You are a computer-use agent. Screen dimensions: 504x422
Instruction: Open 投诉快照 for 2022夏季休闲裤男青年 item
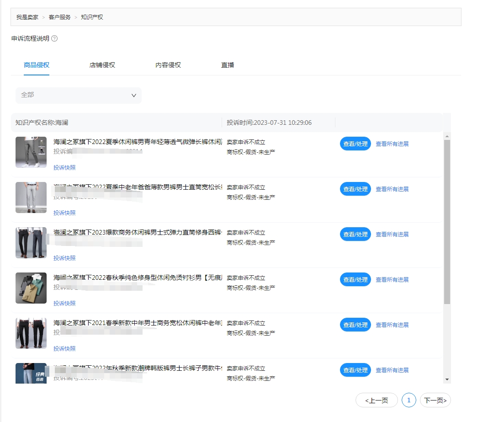(64, 168)
